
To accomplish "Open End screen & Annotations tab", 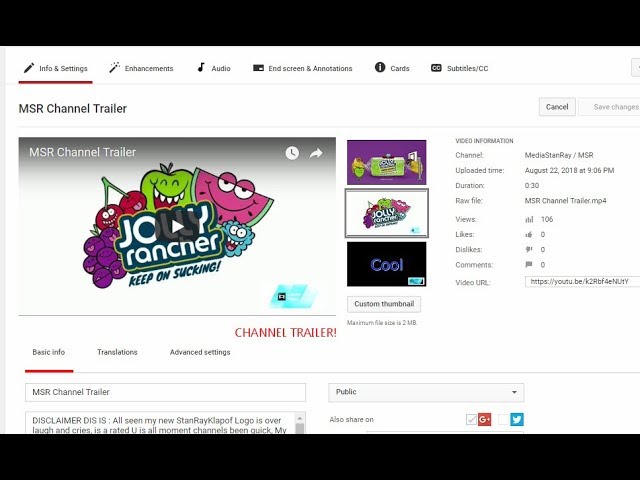I will click(x=302, y=69).
